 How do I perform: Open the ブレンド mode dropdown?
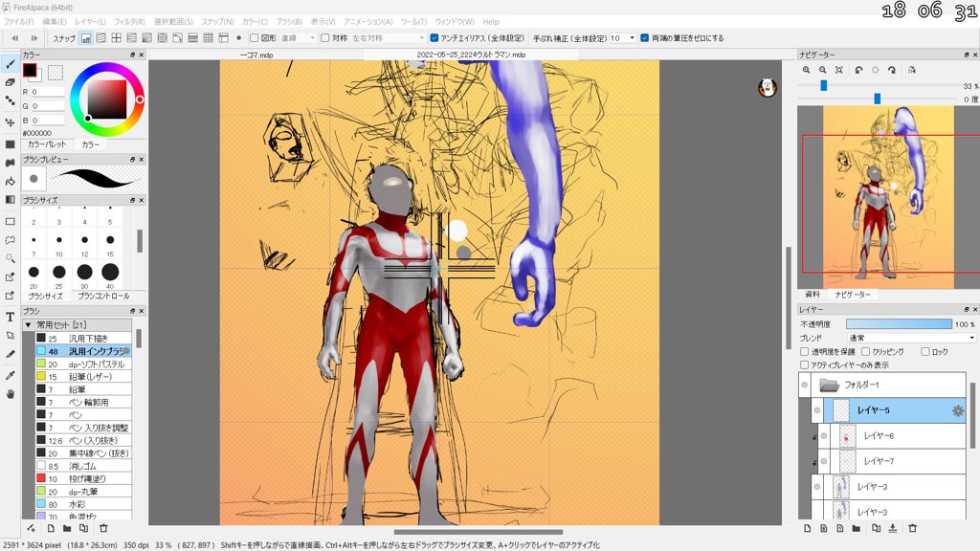pos(911,338)
